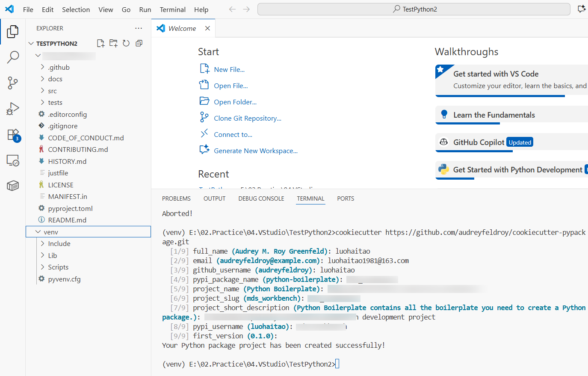Click the New File icon in Explorer header
Image resolution: width=588 pixels, height=376 pixels.
tap(100, 43)
